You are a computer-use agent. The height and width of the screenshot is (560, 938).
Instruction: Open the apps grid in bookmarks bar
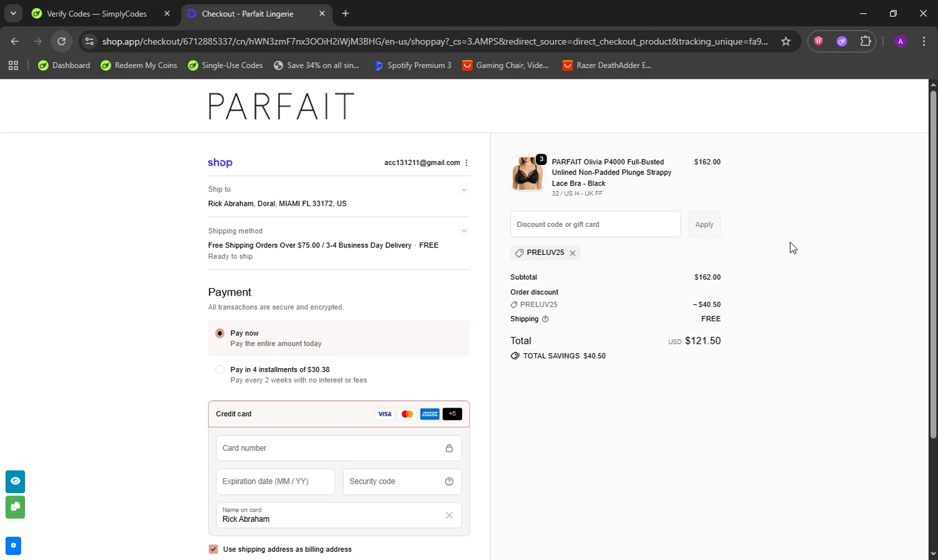click(13, 65)
